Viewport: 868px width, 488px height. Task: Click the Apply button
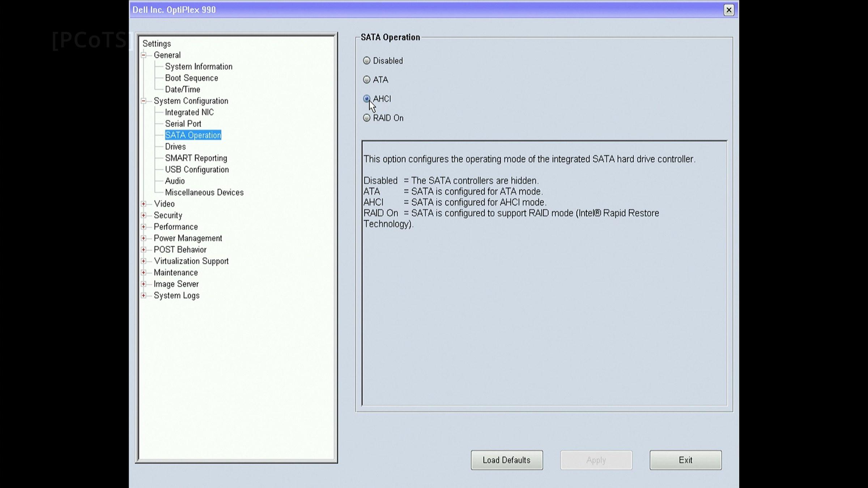coord(596,460)
